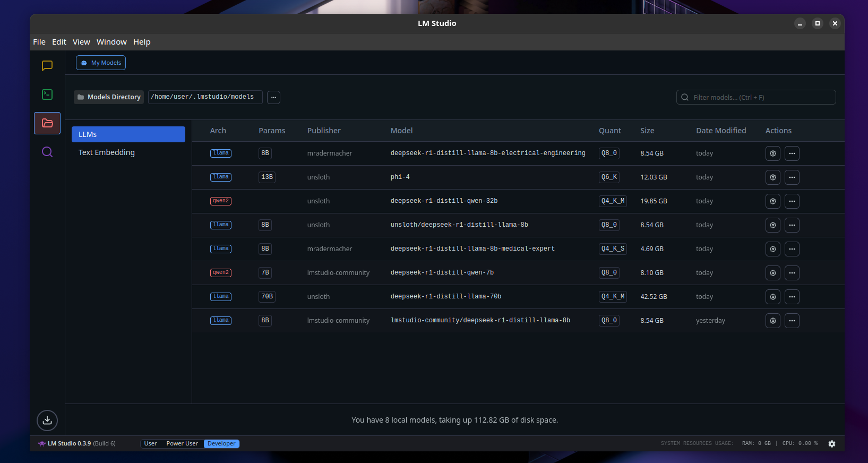Screen dimensions: 868x463
Task: Open the File menu
Action: click(39, 42)
